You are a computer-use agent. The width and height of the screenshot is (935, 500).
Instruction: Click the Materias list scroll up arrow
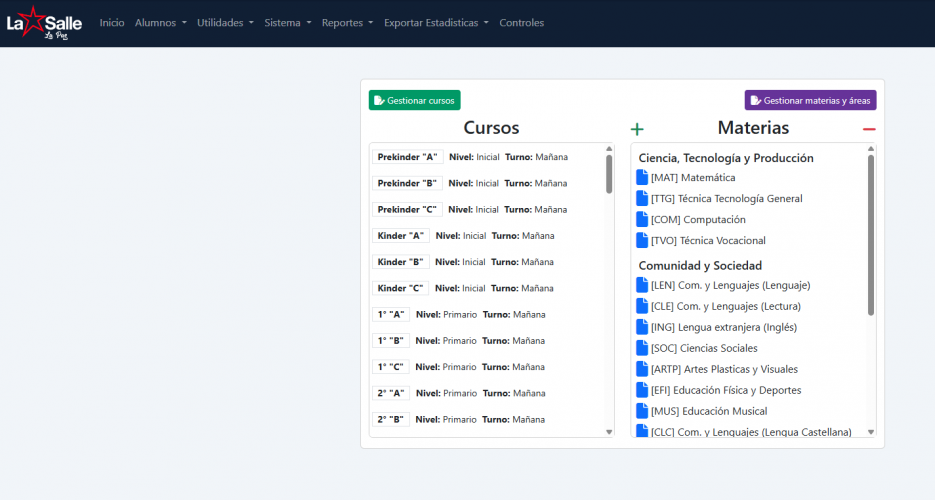pos(871,148)
